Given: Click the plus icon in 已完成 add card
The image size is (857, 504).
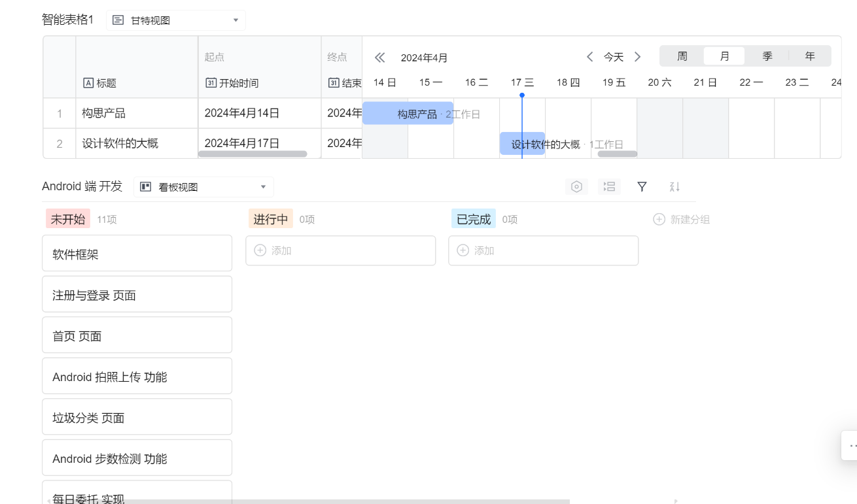Looking at the screenshot, I should pyautogui.click(x=463, y=250).
